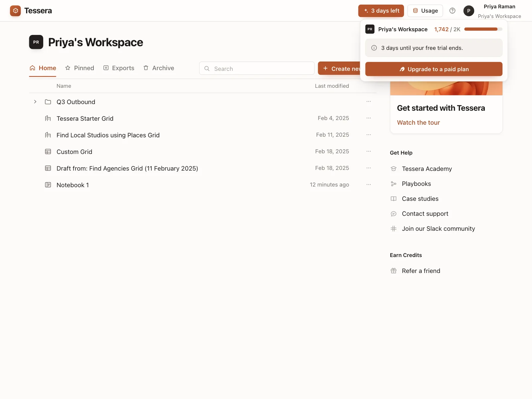Expand the Q3 Outbound folder

35,102
